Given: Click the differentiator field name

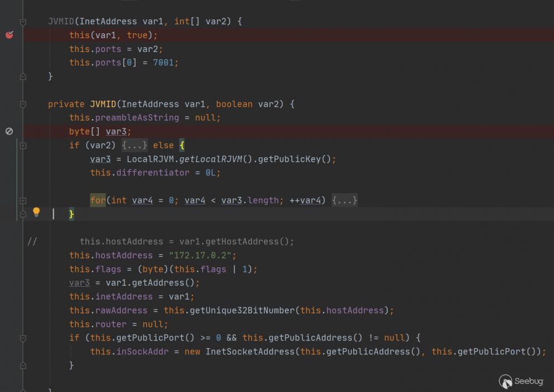Looking at the screenshot, I should [x=153, y=173].
